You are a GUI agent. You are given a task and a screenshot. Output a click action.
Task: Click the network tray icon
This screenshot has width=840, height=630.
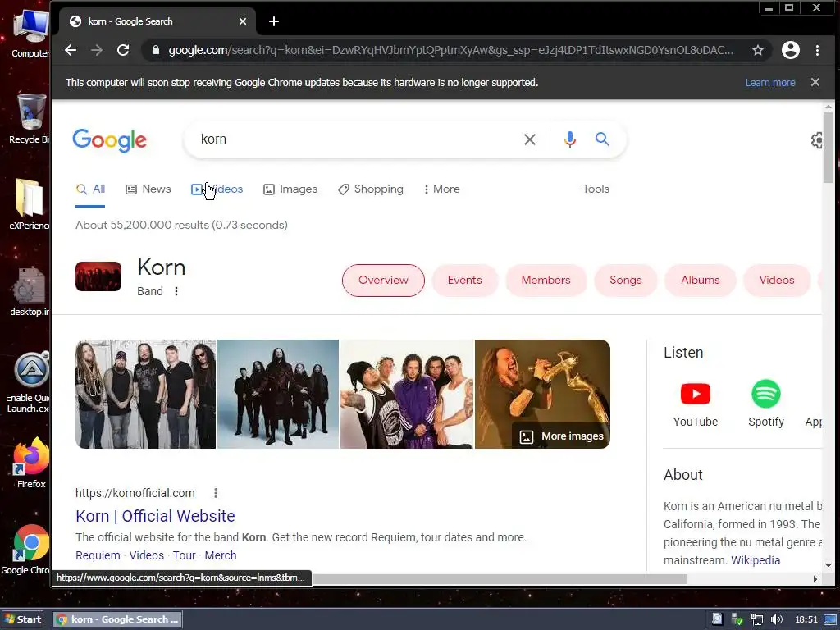click(756, 620)
